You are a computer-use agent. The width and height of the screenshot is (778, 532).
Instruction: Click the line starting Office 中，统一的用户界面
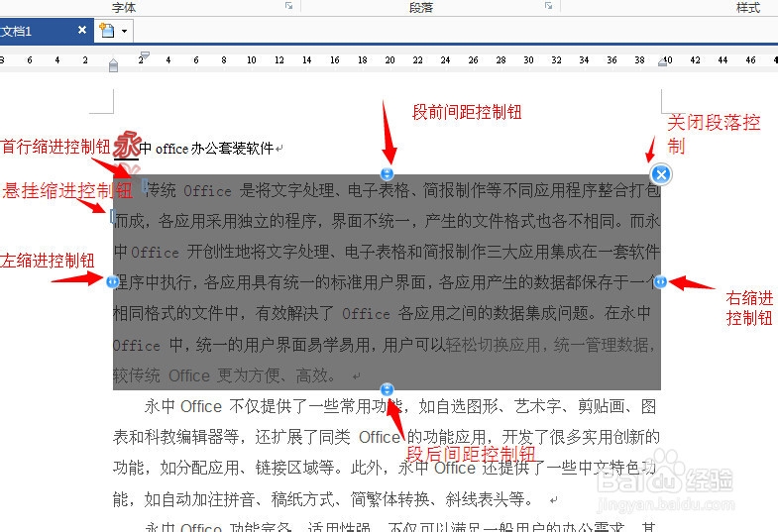(384, 344)
